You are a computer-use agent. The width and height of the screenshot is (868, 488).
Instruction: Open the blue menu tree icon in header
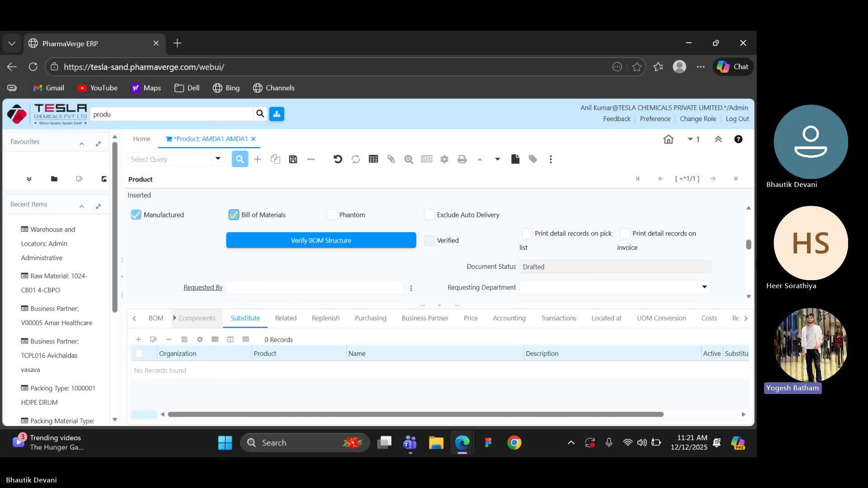pos(277,114)
